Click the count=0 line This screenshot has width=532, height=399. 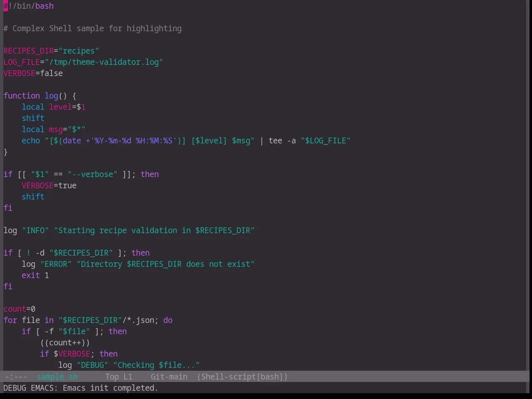point(20,309)
